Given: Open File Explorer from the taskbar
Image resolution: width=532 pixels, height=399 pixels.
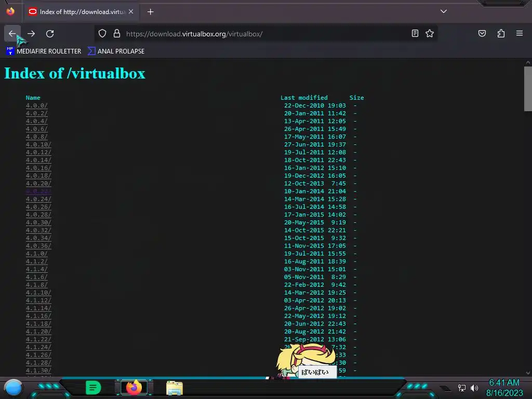Looking at the screenshot, I should click(x=175, y=388).
